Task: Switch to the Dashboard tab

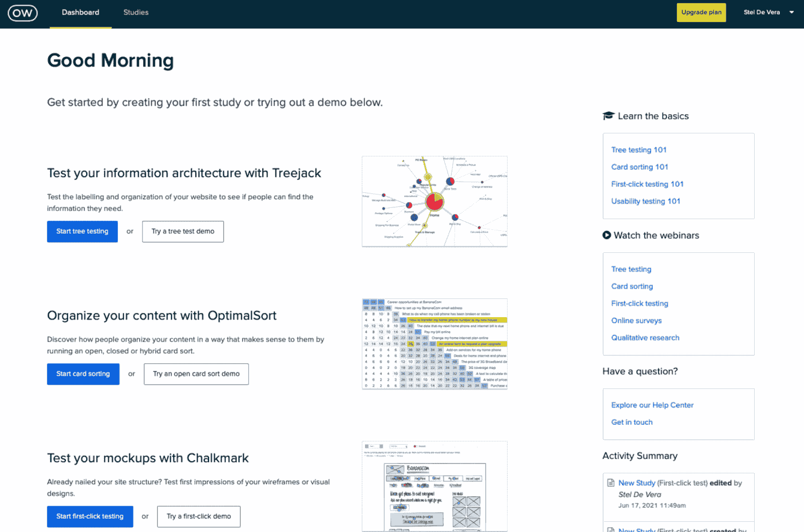Action: pyautogui.click(x=80, y=12)
